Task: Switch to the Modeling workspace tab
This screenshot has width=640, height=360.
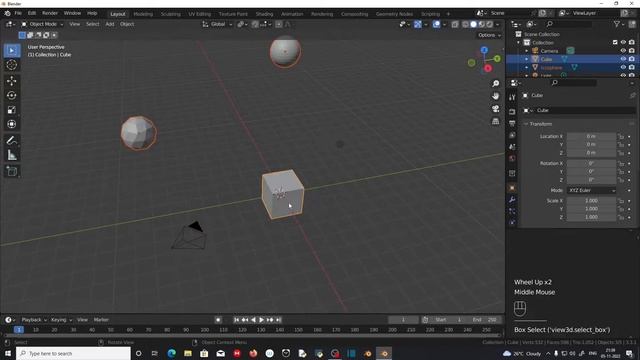Action: point(143,14)
